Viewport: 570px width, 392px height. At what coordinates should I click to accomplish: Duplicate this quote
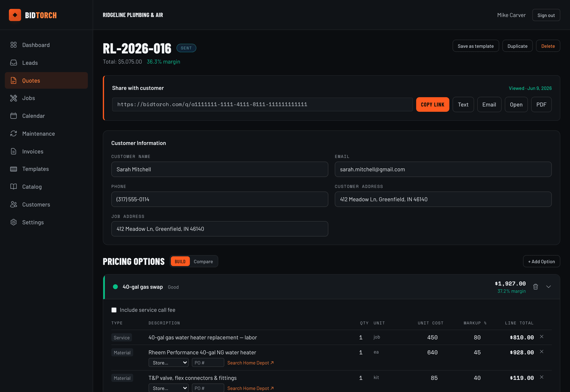(x=517, y=46)
